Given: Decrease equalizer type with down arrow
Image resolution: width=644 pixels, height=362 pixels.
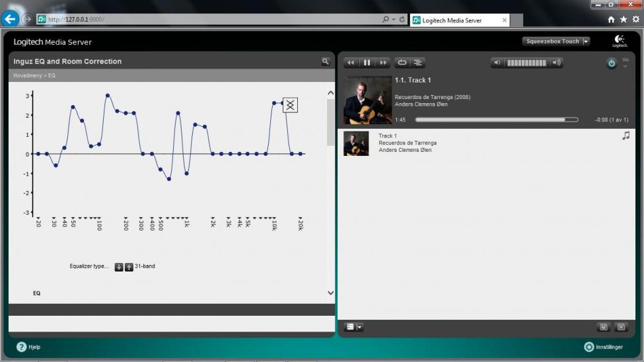Looking at the screenshot, I should click(119, 267).
